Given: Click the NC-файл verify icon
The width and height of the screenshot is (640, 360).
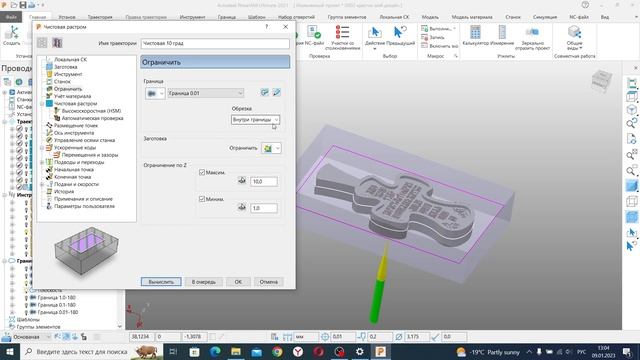Looking at the screenshot, I should (x=313, y=33).
